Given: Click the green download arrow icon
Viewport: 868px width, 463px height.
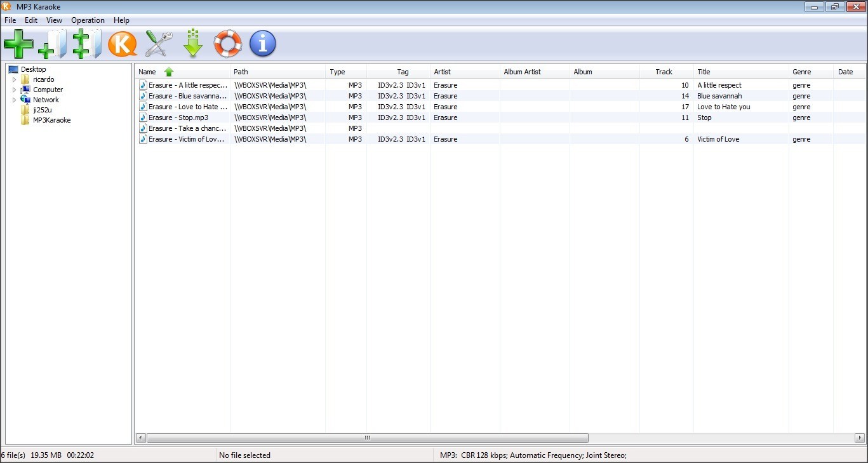Looking at the screenshot, I should click(192, 43).
